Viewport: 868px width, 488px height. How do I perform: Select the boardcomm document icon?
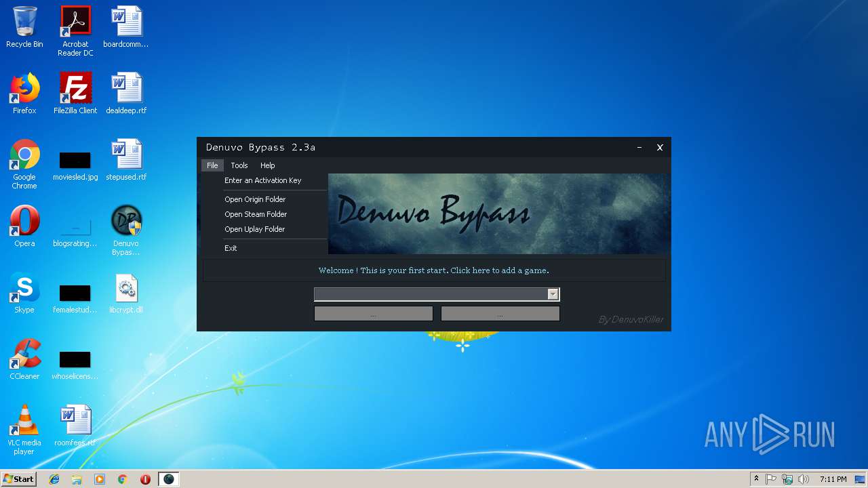click(x=126, y=27)
